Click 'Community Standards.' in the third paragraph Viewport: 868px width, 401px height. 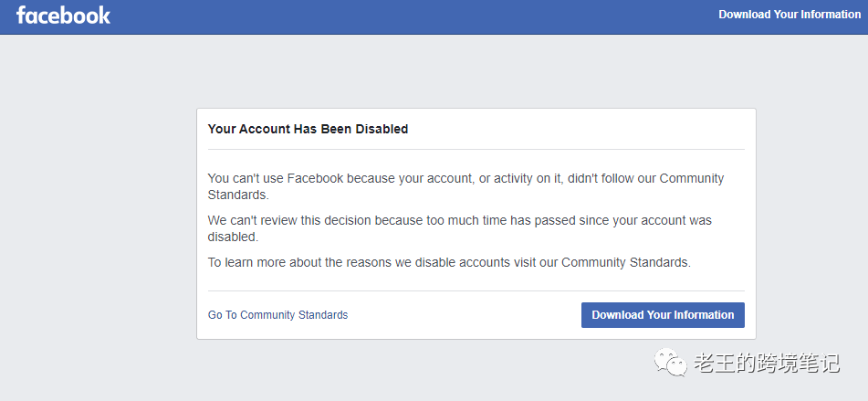(x=625, y=263)
